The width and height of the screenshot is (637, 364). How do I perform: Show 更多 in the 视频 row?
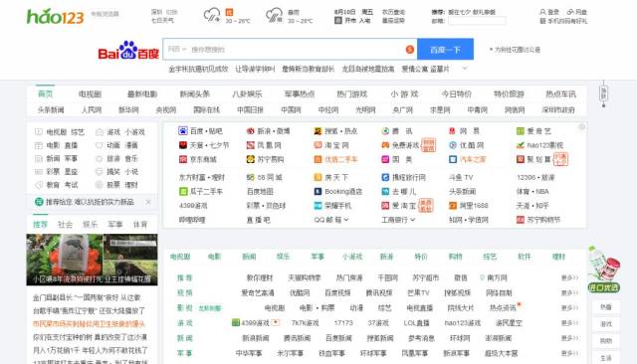(x=569, y=293)
